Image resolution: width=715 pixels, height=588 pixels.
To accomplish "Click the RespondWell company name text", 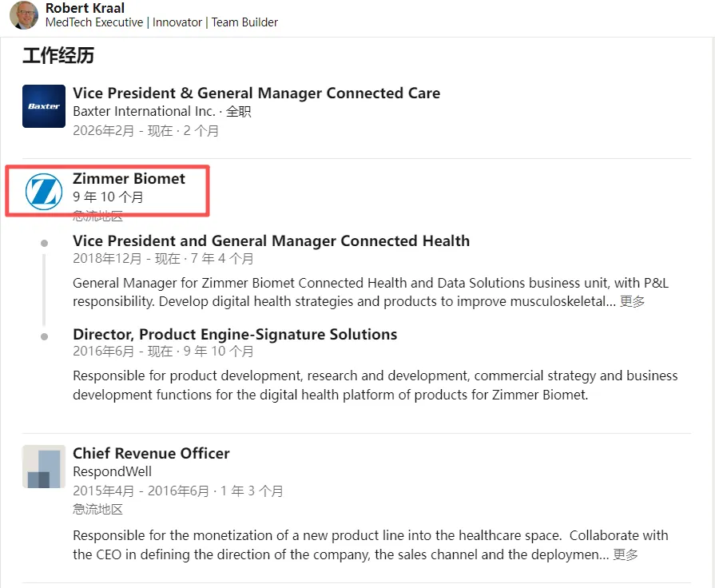I will click(x=112, y=472).
